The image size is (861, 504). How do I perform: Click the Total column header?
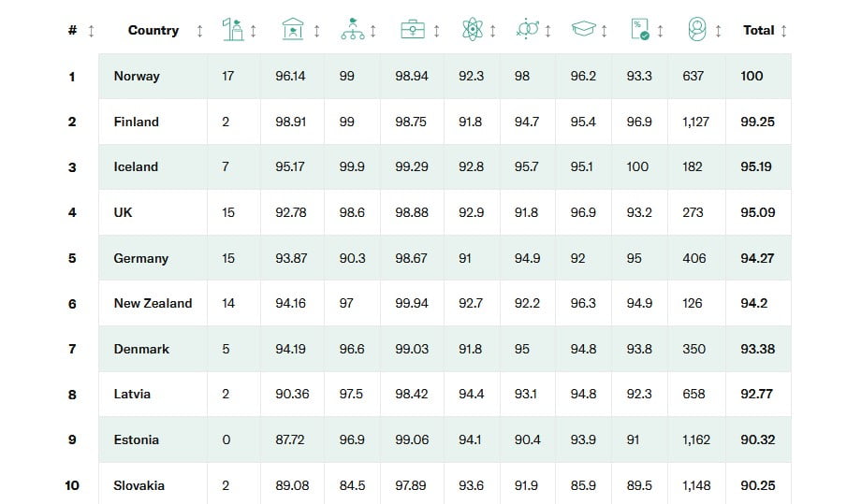tap(758, 30)
